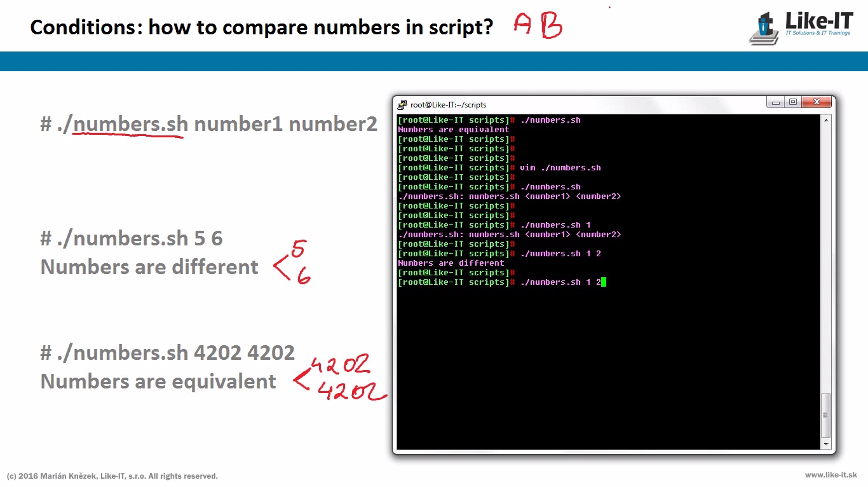Click the slide heading about comparing numbers

tap(261, 27)
